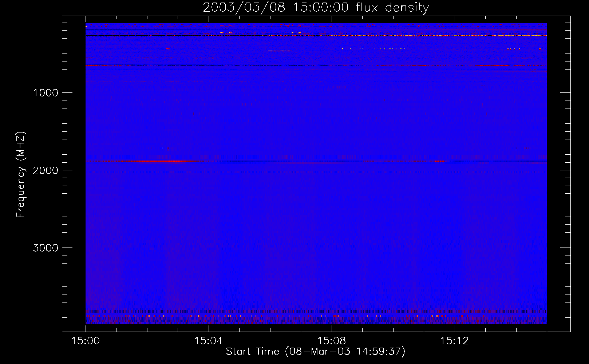Select the "Frequency (MHZ)" axis label
The height and width of the screenshot is (364, 589).
(x=21, y=175)
